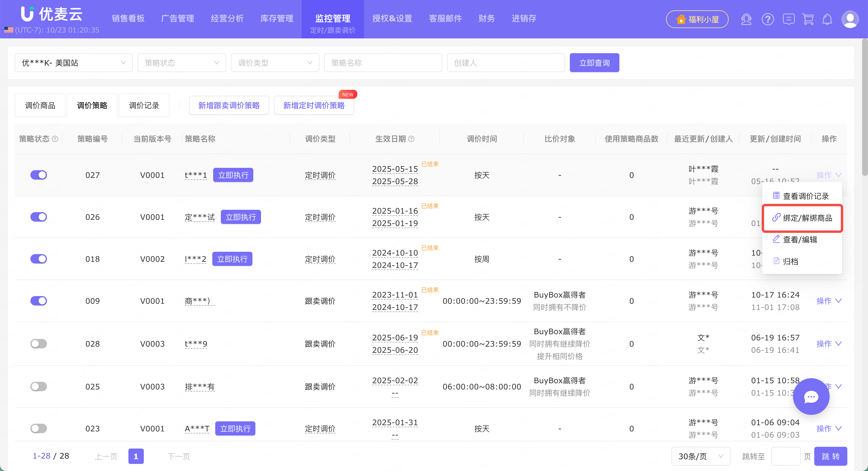Click the customer service headset icon

point(746,19)
